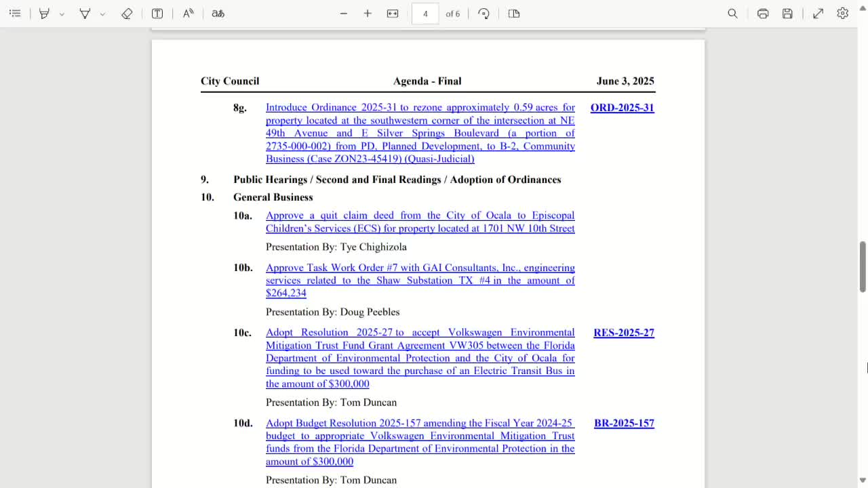Viewport: 868px width, 488px height.
Task: Expand highlight tool color options
Action: pos(62,14)
